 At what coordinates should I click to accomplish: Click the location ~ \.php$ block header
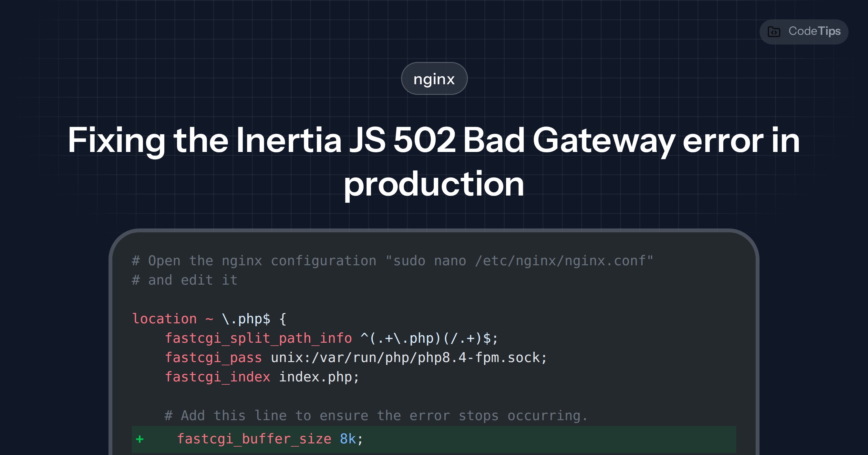pos(210,318)
